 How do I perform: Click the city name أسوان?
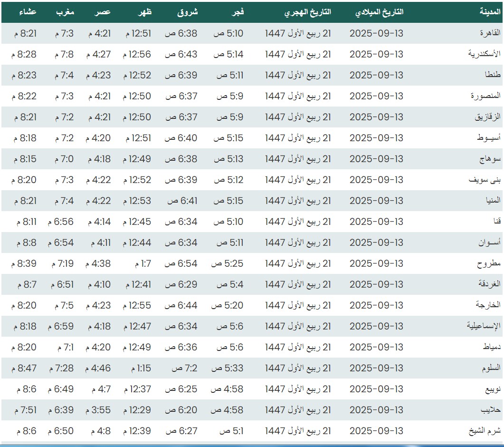(489, 243)
